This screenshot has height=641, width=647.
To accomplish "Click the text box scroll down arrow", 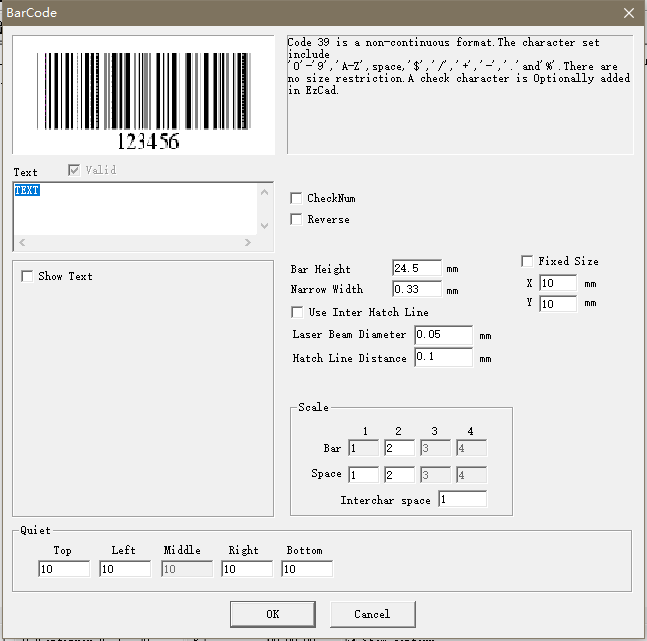I will pos(264,226).
